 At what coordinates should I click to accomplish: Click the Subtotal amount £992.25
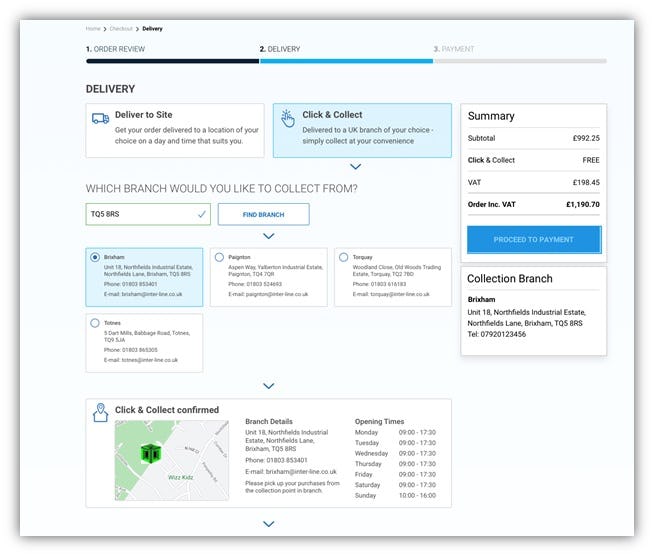coord(586,138)
